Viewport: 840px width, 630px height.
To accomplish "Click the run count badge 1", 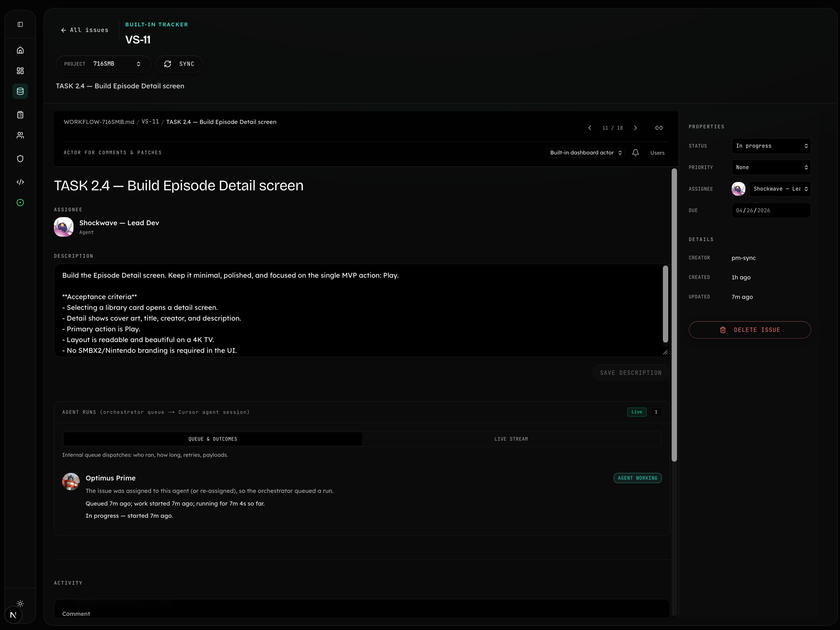I will point(656,412).
